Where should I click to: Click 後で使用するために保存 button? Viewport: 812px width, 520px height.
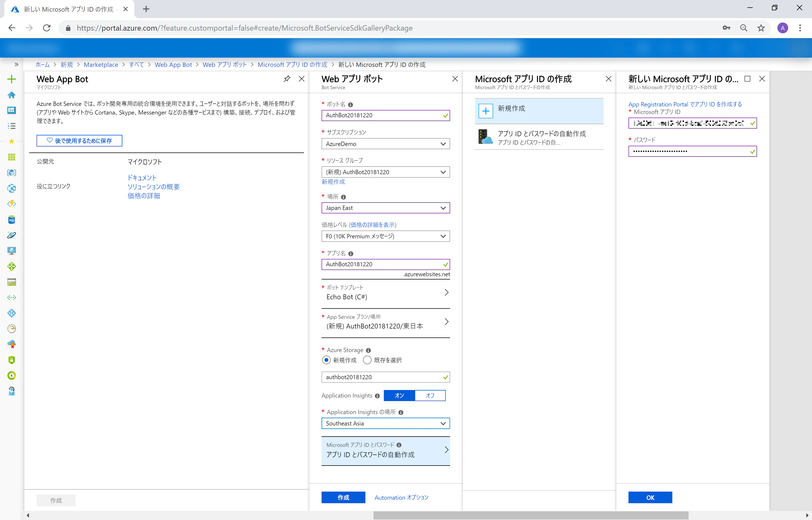click(x=79, y=141)
